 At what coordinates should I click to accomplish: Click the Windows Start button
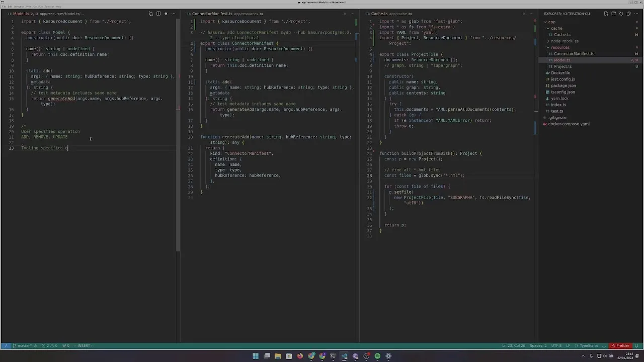(256, 356)
